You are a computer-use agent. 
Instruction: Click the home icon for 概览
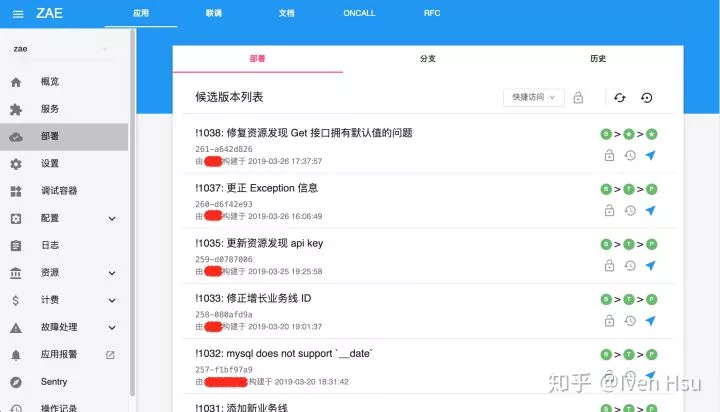coord(16,82)
